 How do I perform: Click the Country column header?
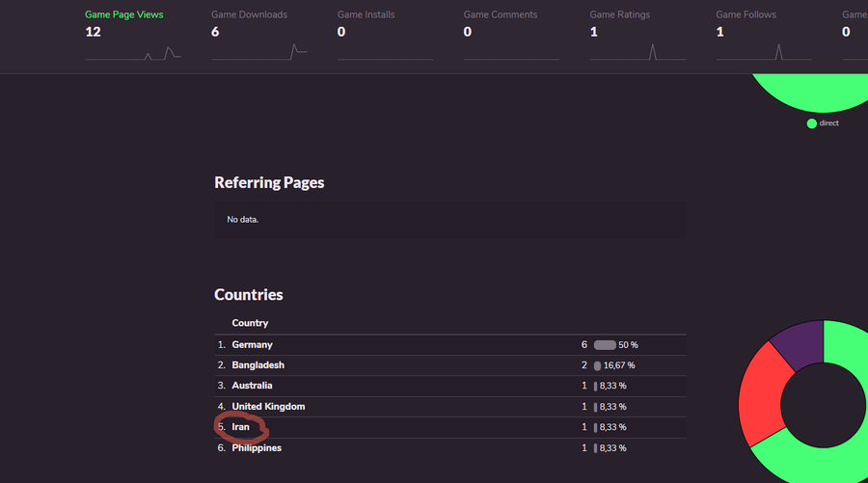point(250,323)
